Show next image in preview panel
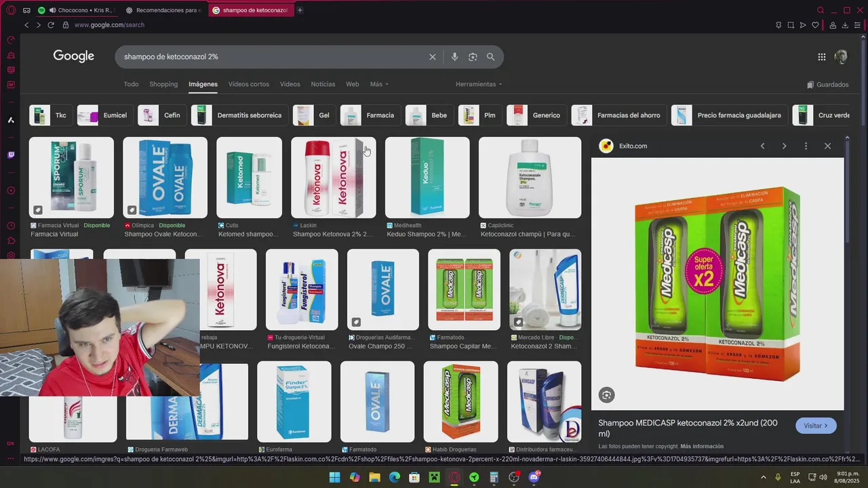The width and height of the screenshot is (868, 488). (784, 146)
